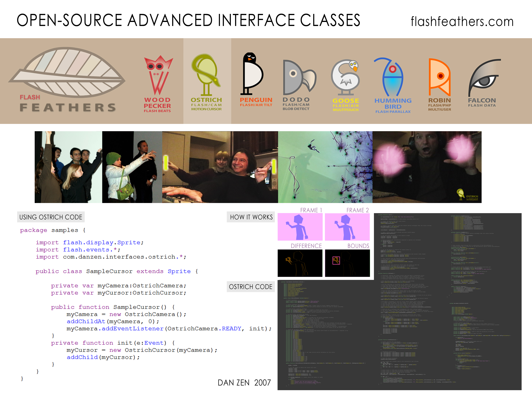532x399 pixels.
Task: Click the HOW IT WORKS label
Action: [251, 217]
